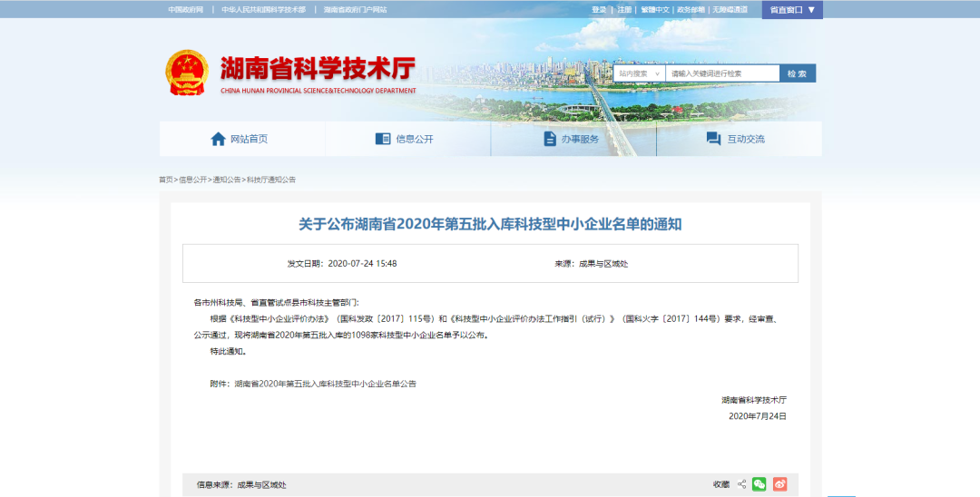Image resolution: width=980 pixels, height=497 pixels.
Task: Click the home icon beside 网站首页
Action: (x=218, y=139)
